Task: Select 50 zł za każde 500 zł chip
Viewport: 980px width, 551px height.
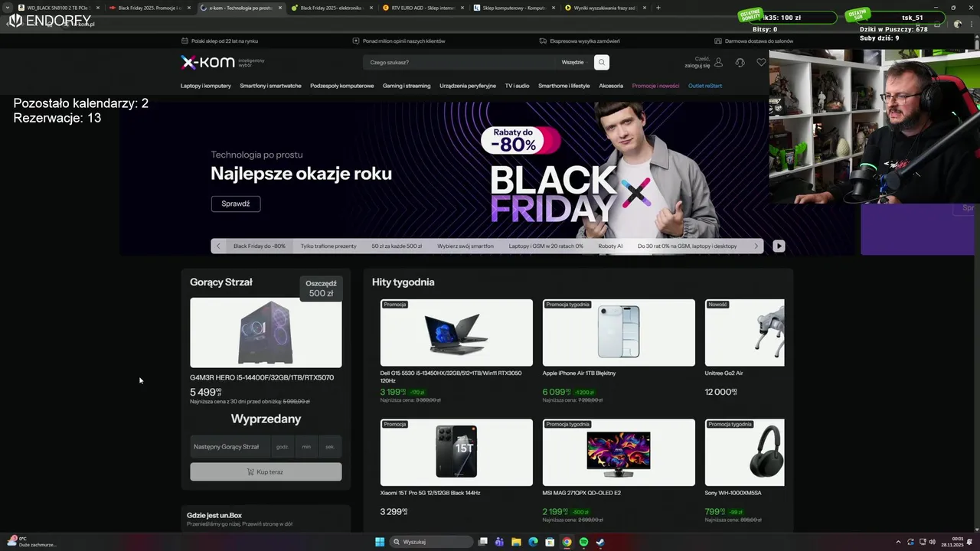Action: click(x=397, y=246)
